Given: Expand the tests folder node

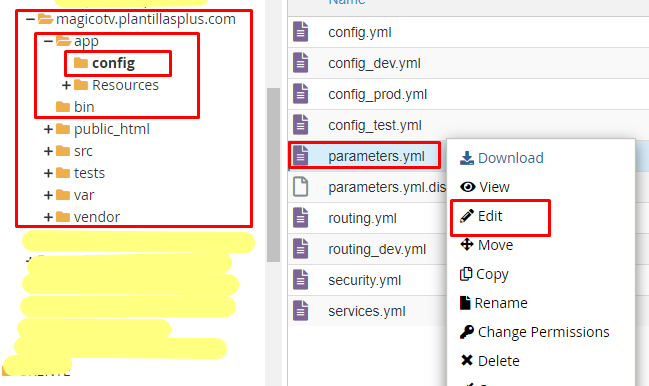Looking at the screenshot, I should click(x=48, y=173).
